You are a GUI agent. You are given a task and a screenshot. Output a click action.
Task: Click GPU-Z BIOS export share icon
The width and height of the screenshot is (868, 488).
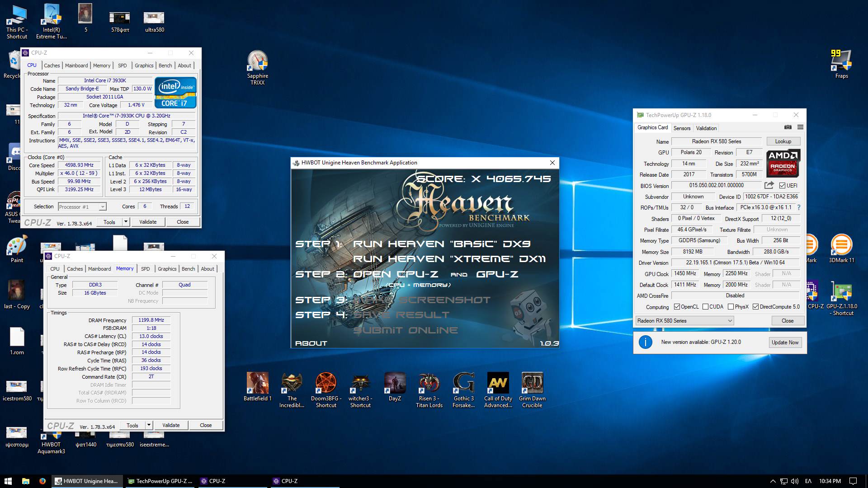click(x=769, y=185)
